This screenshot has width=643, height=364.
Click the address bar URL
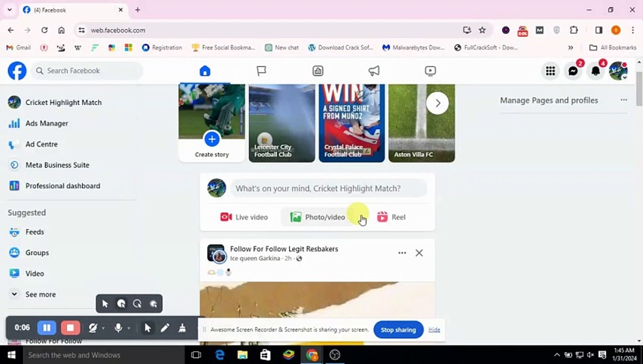tap(118, 30)
